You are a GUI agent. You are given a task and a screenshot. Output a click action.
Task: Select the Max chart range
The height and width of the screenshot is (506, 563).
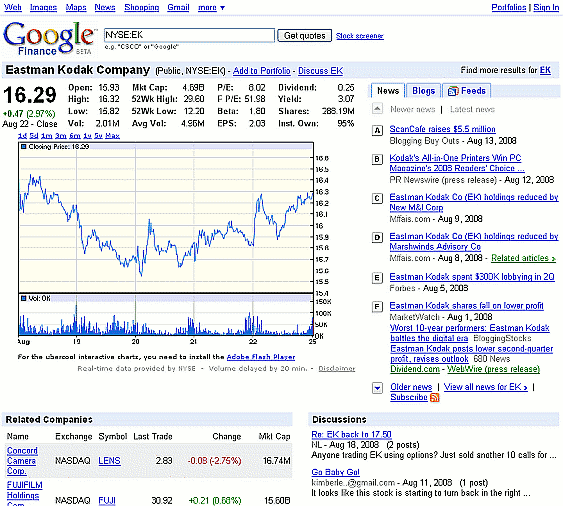coord(112,136)
